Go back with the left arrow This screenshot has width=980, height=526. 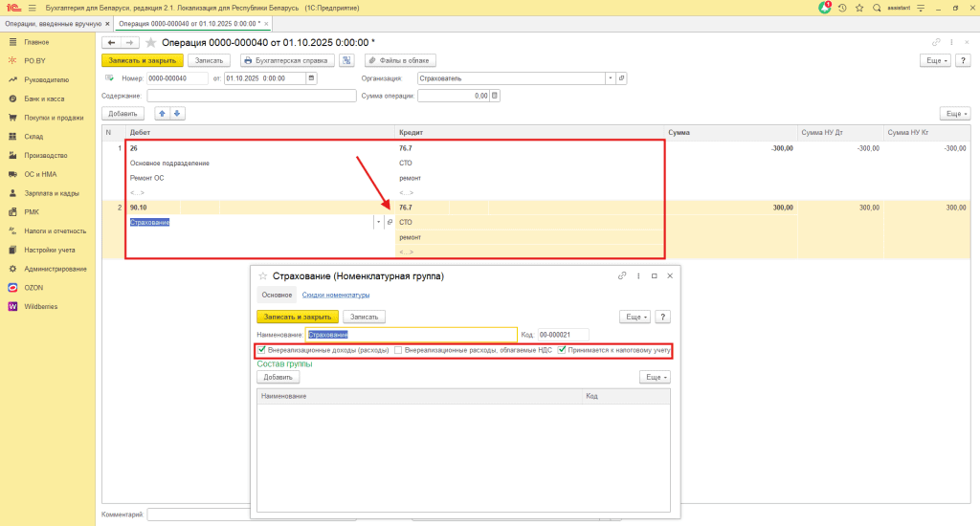111,42
